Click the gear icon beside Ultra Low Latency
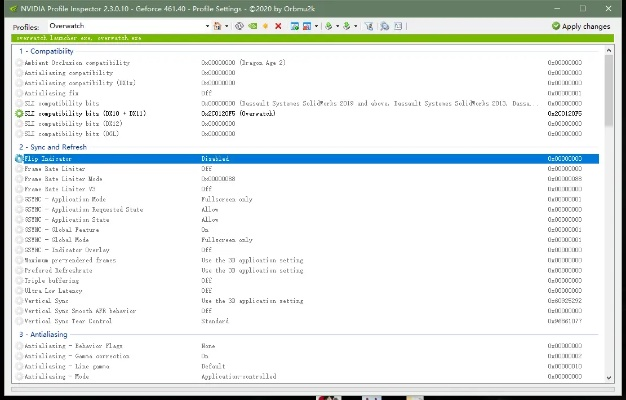 19,291
